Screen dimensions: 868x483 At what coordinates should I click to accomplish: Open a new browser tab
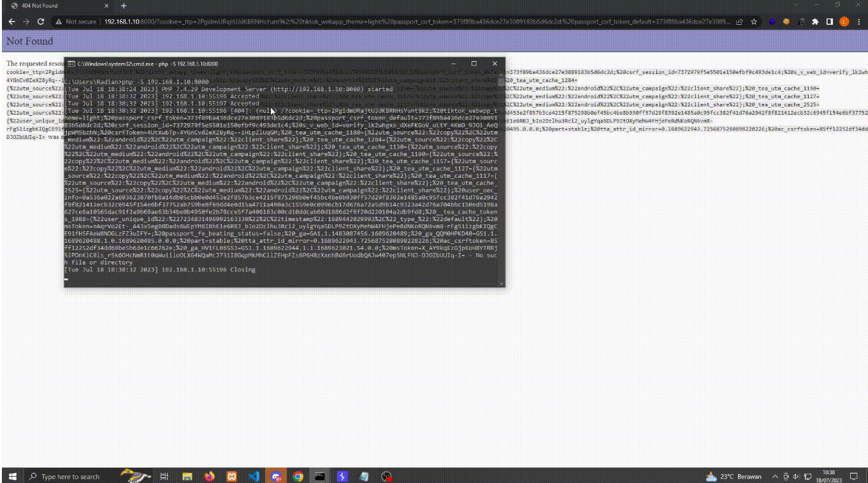click(x=124, y=6)
